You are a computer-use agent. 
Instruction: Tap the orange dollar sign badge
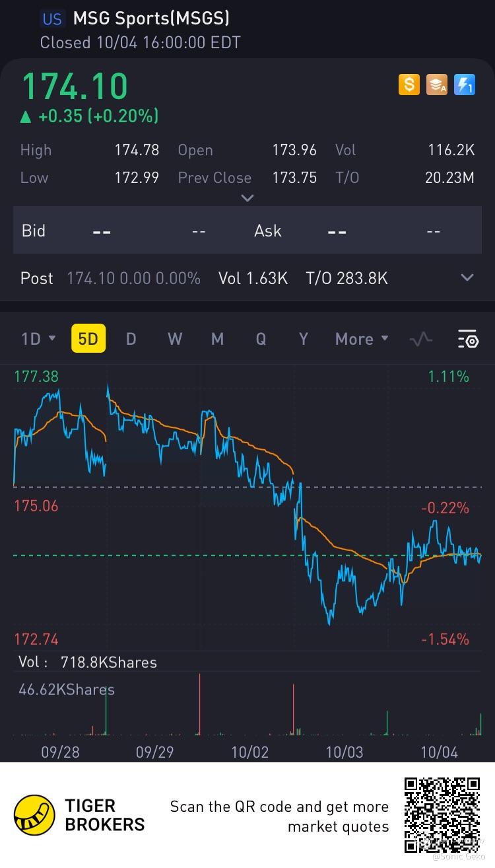click(409, 85)
